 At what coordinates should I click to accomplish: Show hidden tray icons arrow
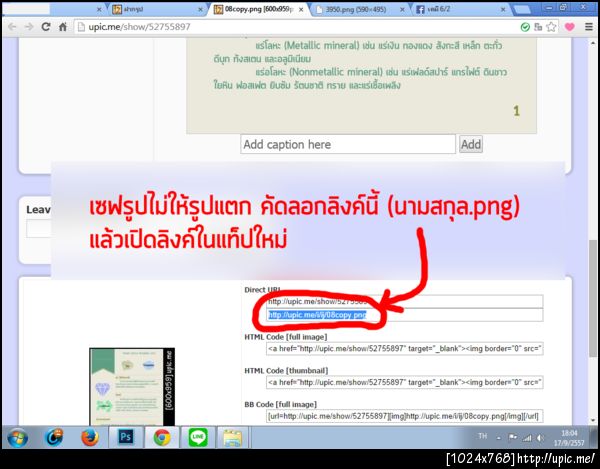tap(499, 438)
